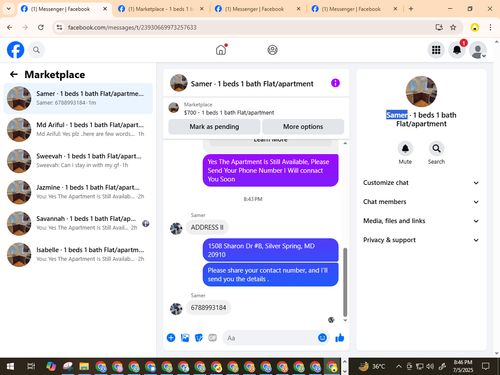Expand Media, files and links section
The height and width of the screenshot is (375, 500).
point(421,221)
